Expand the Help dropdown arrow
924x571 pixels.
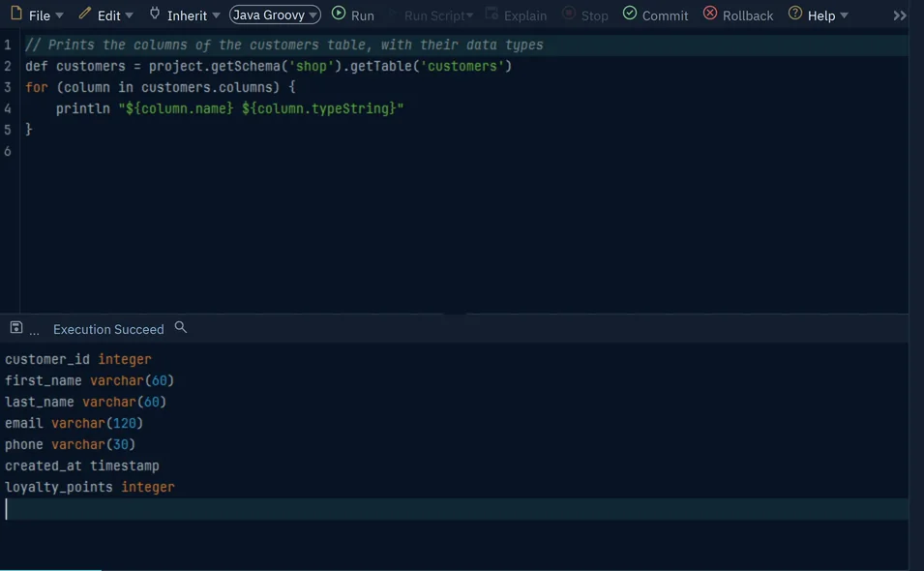844,15
